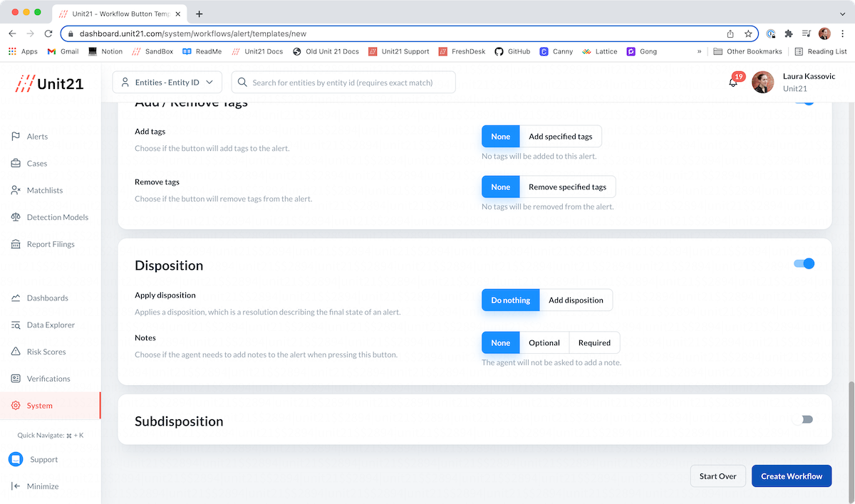Viewport: 855px width, 504px height.
Task: Choose Remove specified tags option
Action: click(568, 187)
